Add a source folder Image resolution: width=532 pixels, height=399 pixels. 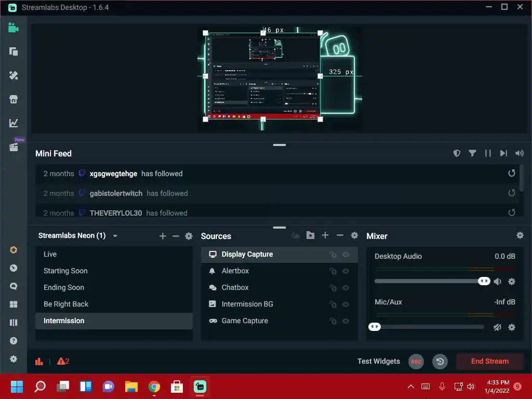311,235
